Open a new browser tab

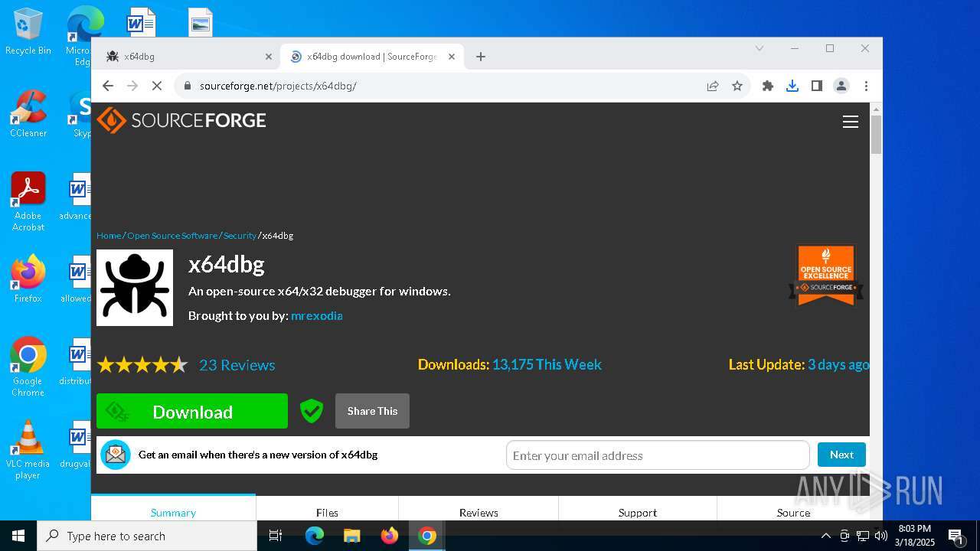point(481,57)
